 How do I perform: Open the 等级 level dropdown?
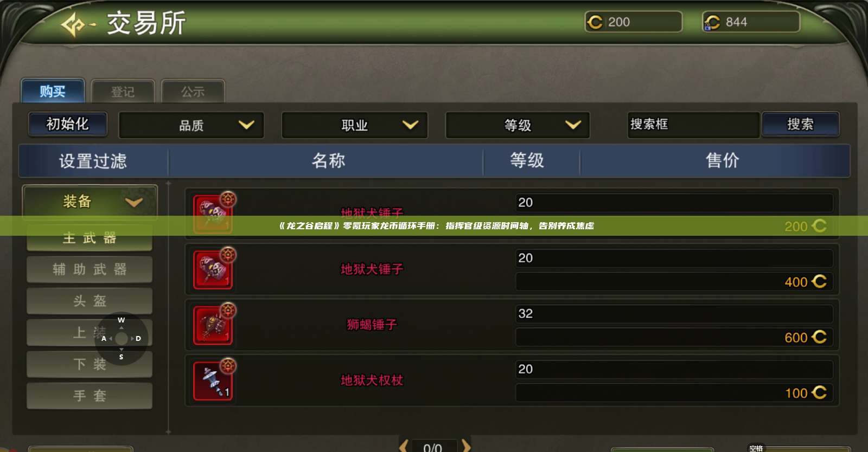click(518, 125)
